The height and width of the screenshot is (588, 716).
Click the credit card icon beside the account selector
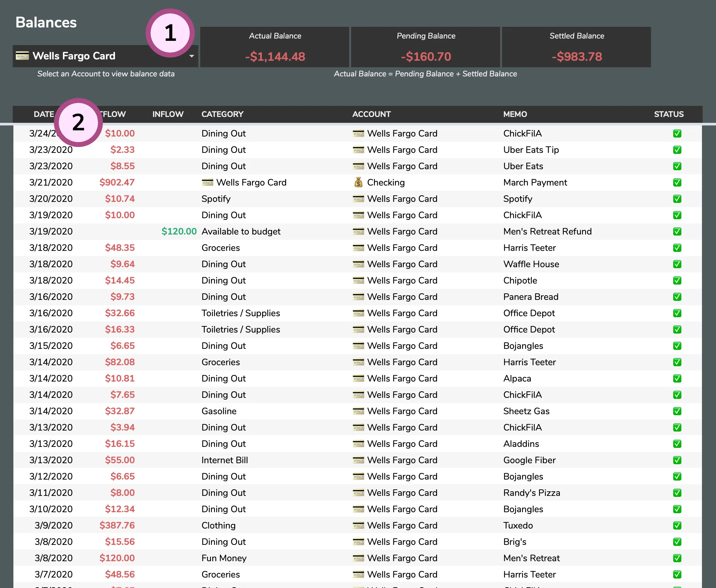(x=22, y=56)
